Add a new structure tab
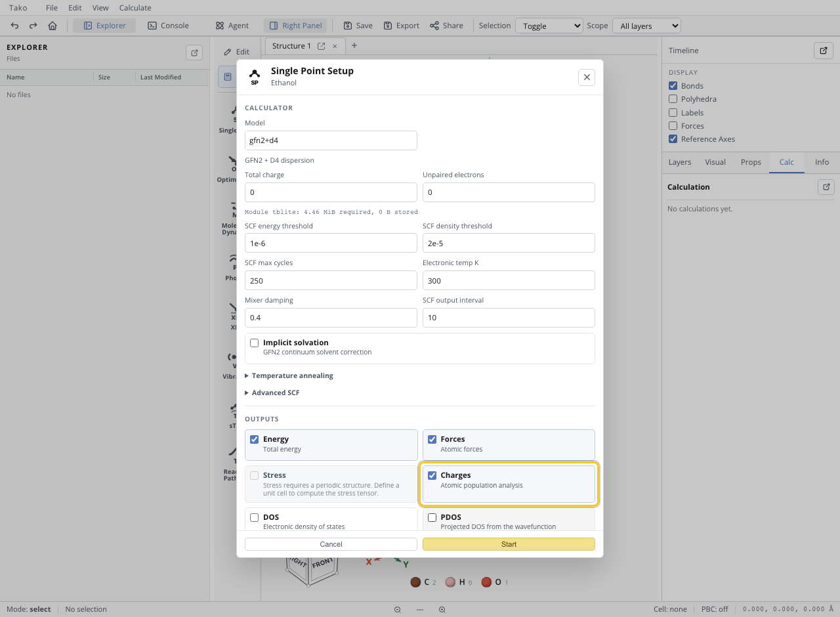The width and height of the screenshot is (840, 617). [354, 45]
